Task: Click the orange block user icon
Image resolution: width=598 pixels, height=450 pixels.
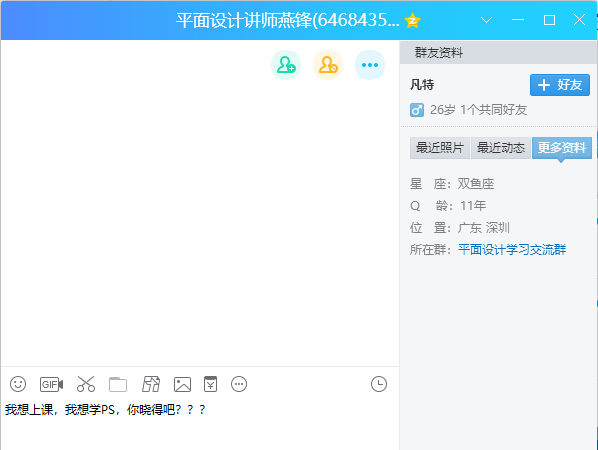Action: click(x=328, y=65)
